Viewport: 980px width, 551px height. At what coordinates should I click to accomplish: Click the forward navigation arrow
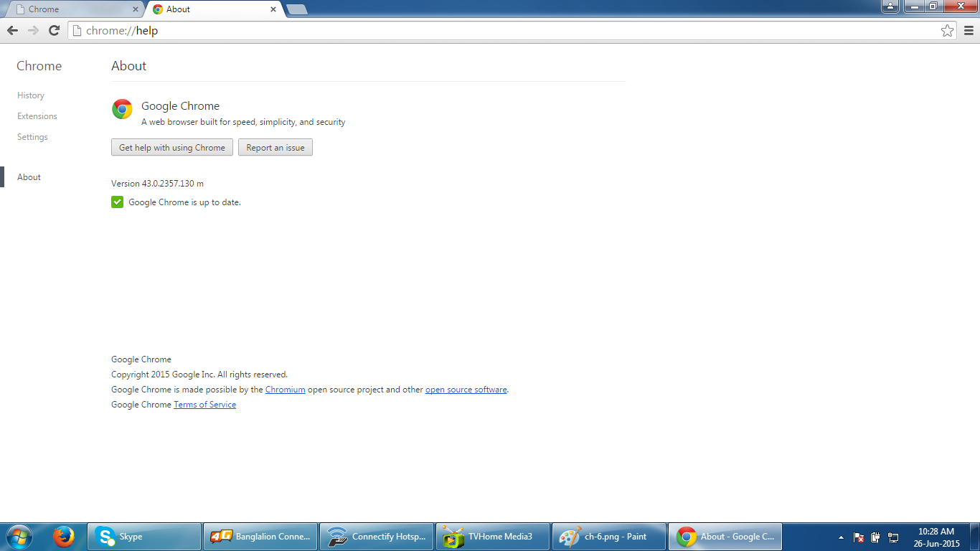pyautogui.click(x=33, y=30)
